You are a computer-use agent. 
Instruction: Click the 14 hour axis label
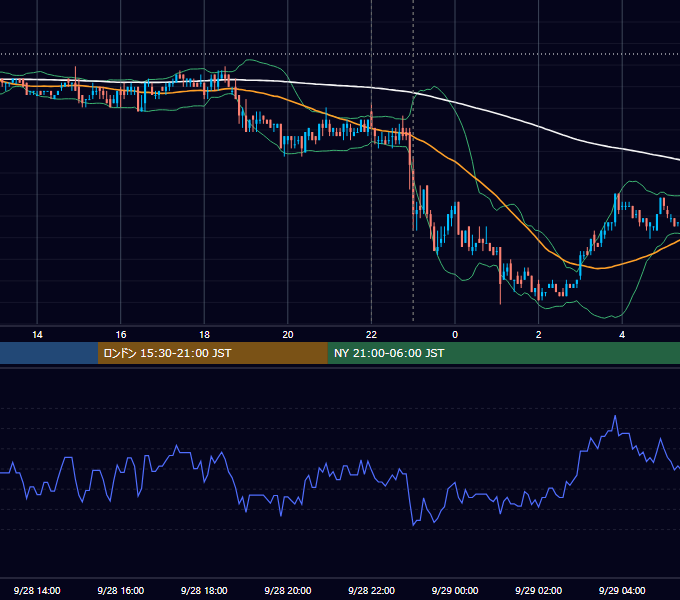37,335
